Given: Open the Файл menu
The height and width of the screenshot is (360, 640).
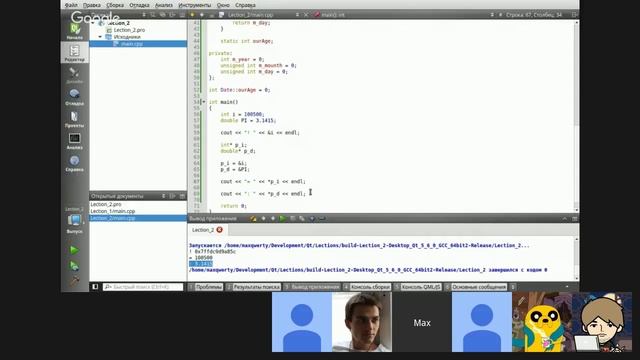Looking at the screenshot, I should [x=71, y=5].
